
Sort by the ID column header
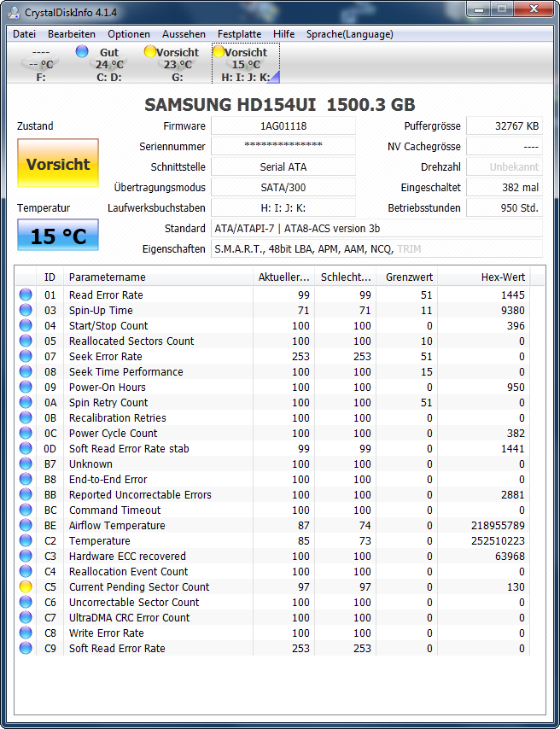point(50,277)
